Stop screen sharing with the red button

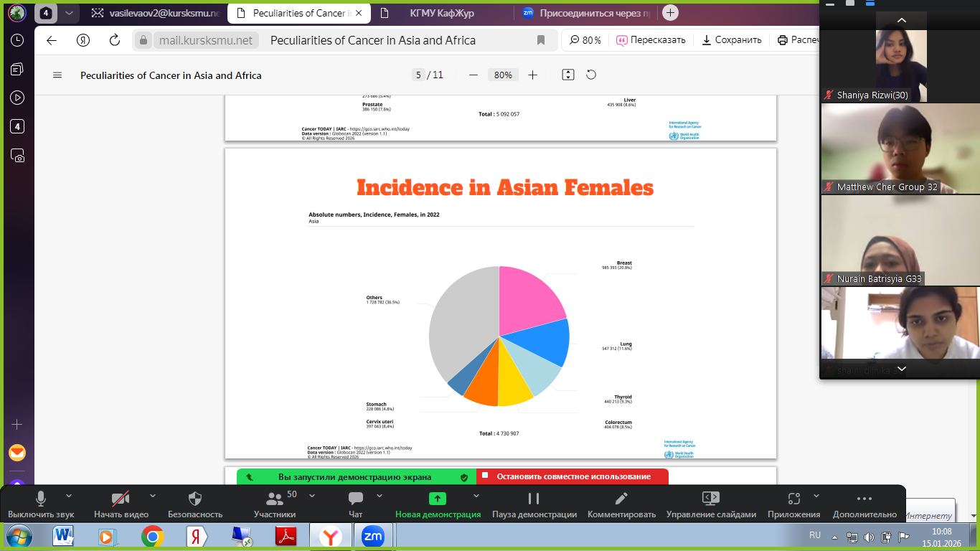(x=573, y=476)
